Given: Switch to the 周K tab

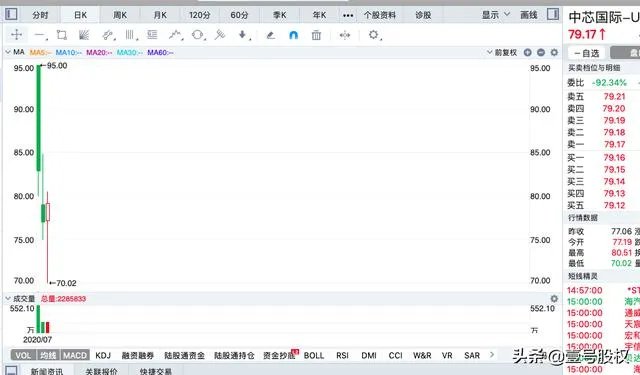Looking at the screenshot, I should pyautogui.click(x=120, y=15).
